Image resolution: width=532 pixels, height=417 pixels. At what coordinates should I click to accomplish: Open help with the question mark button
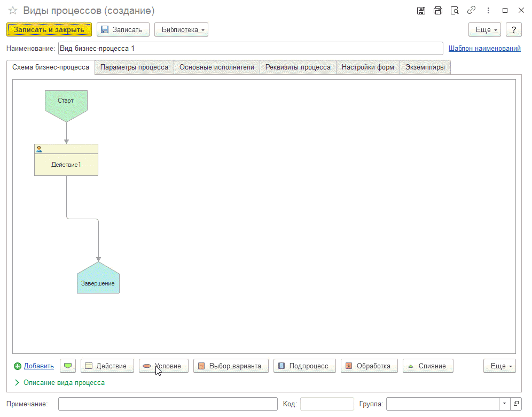[x=514, y=29]
